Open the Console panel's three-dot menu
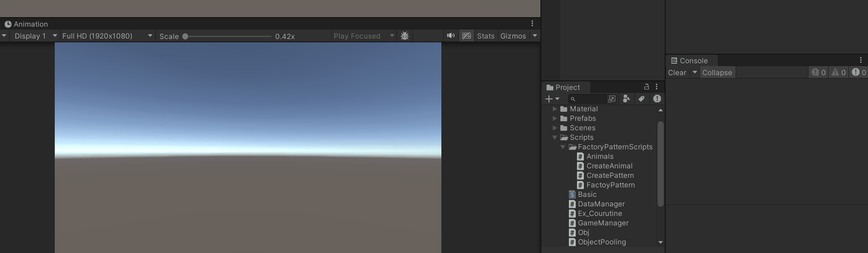The image size is (868, 253). click(x=860, y=60)
